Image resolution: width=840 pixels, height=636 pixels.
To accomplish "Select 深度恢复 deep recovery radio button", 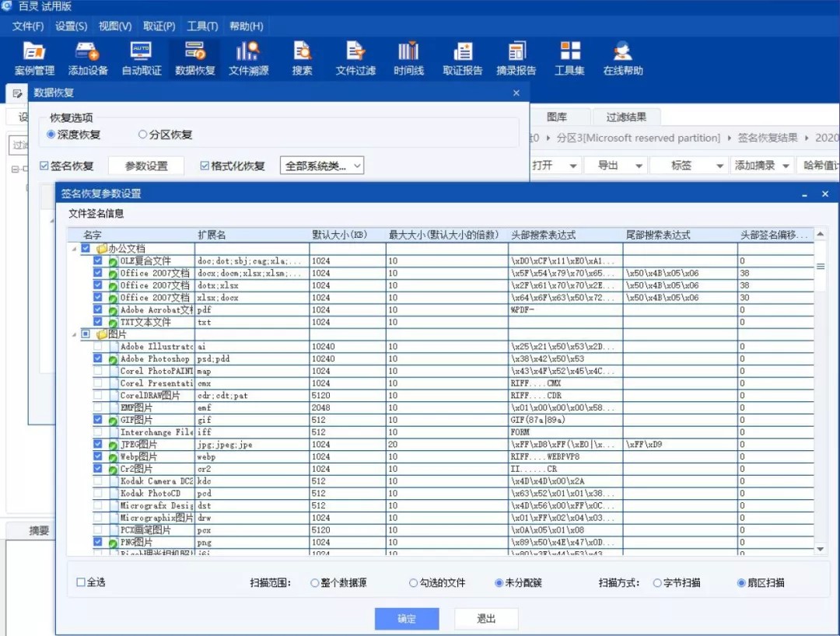I will [51, 135].
